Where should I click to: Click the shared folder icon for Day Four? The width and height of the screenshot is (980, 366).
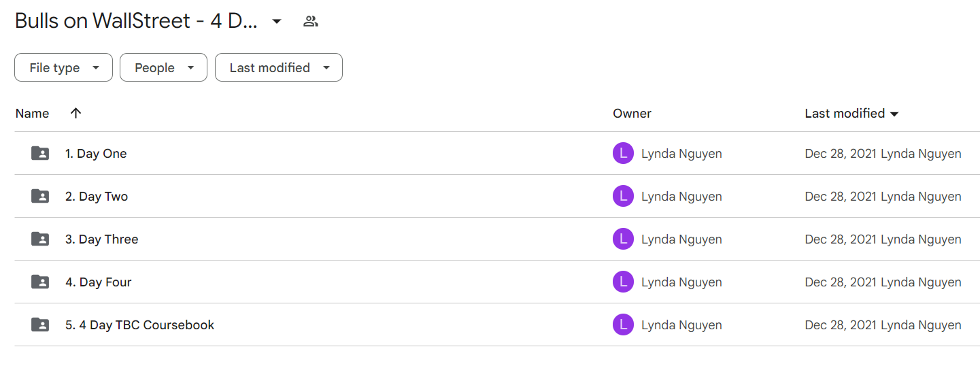click(40, 282)
